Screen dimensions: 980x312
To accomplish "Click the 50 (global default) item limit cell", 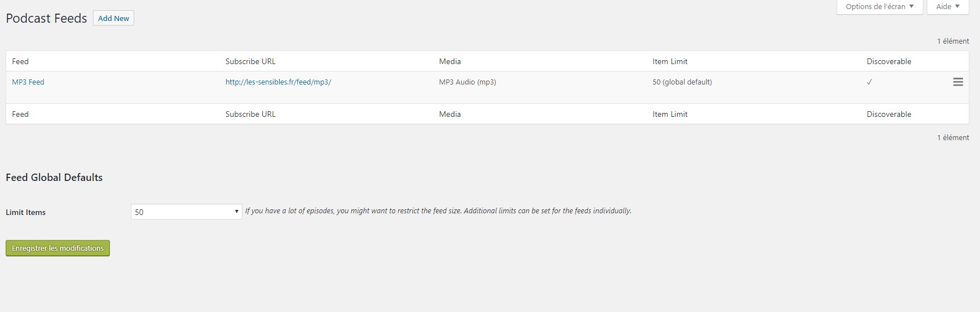I will 682,82.
